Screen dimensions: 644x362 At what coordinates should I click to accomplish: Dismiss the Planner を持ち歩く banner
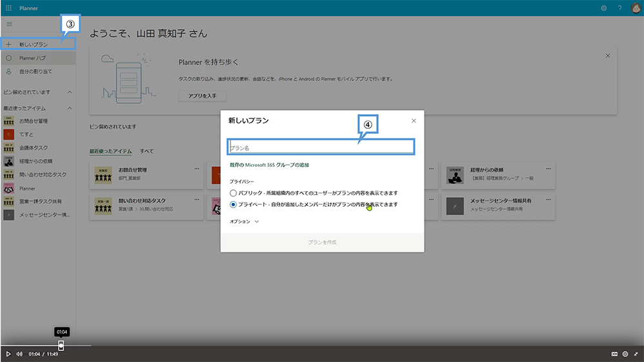point(607,56)
